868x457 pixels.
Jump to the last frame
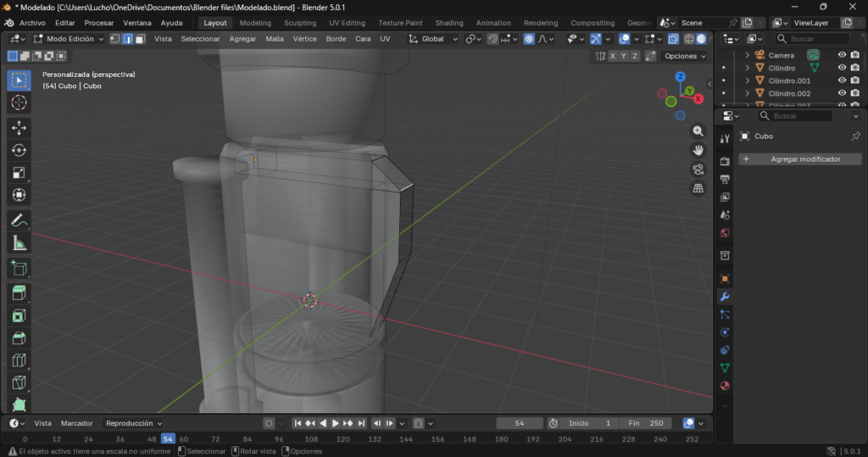pos(361,423)
